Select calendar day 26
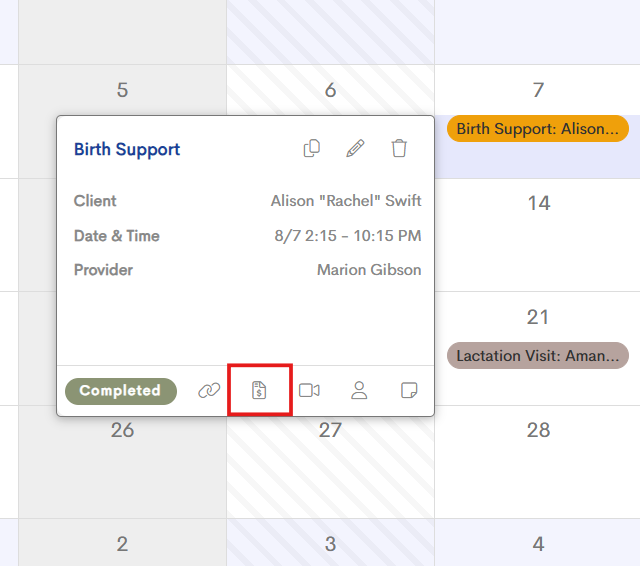The width and height of the screenshot is (640, 566). click(x=122, y=430)
